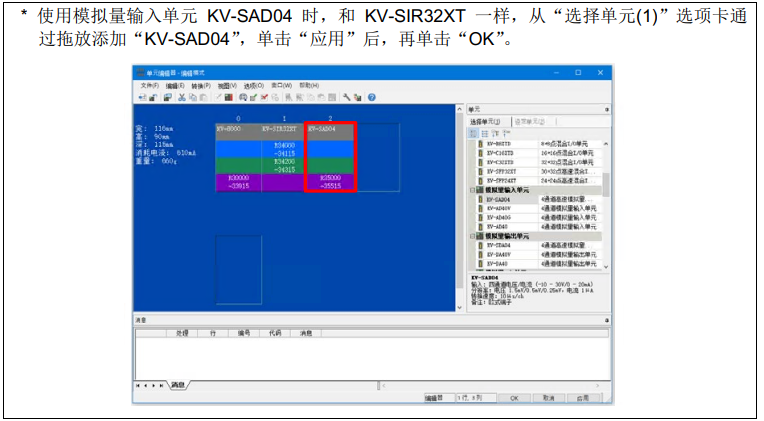The width and height of the screenshot is (764, 421).
Task: Click the highlighted list-view icon in unit panel
Action: pyautogui.click(x=473, y=134)
